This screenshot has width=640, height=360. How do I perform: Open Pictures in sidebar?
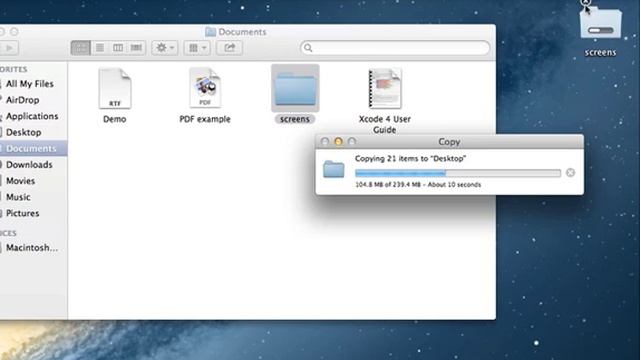pyautogui.click(x=22, y=213)
